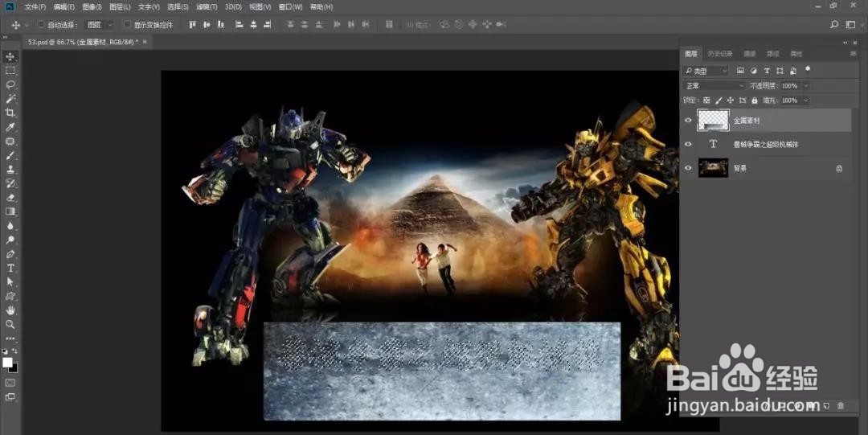Screen dimensions: 868x435
Task: Hide the text layer via eye icon
Action: click(x=688, y=144)
